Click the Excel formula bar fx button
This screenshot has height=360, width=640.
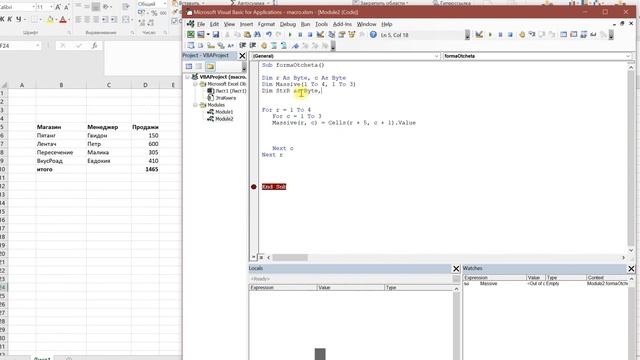coord(94,46)
